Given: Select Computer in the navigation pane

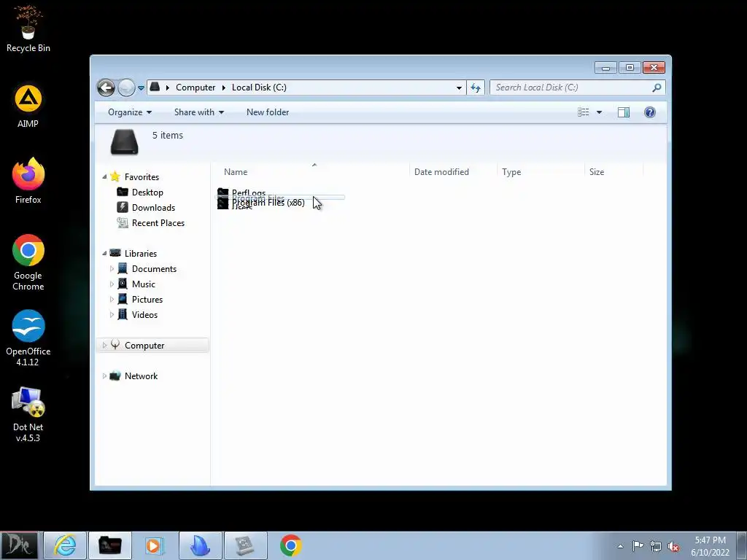Looking at the screenshot, I should (x=144, y=346).
